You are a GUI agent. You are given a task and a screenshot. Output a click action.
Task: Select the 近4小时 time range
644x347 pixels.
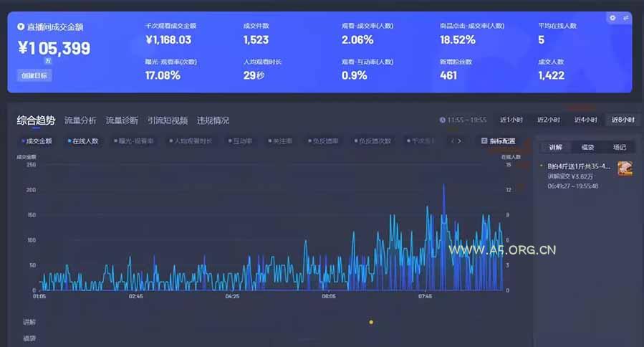pyautogui.click(x=585, y=120)
